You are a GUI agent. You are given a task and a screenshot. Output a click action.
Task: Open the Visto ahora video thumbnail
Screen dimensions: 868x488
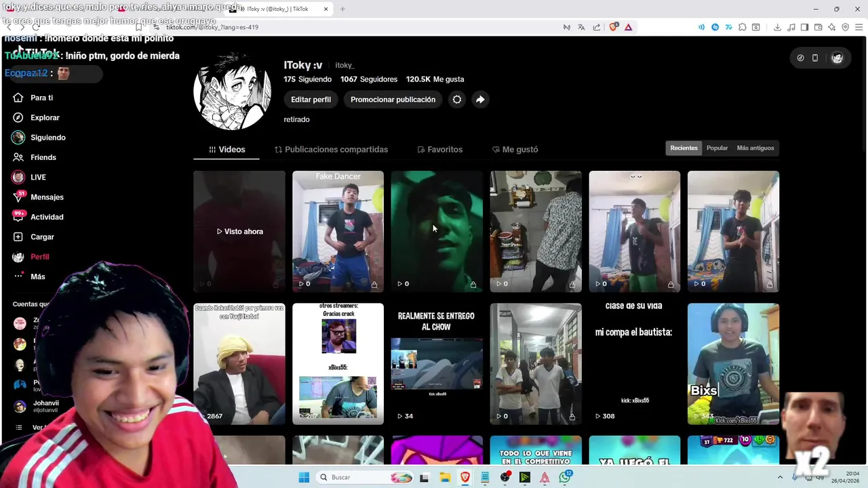(239, 231)
